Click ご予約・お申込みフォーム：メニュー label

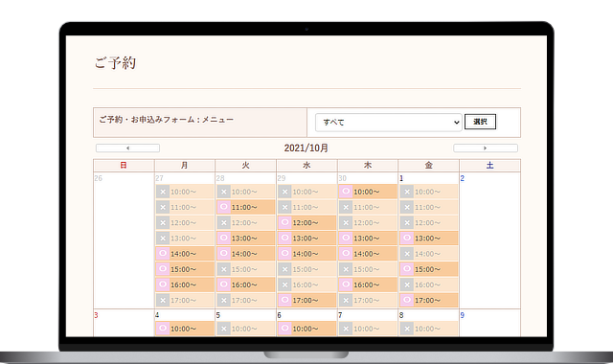tap(166, 119)
